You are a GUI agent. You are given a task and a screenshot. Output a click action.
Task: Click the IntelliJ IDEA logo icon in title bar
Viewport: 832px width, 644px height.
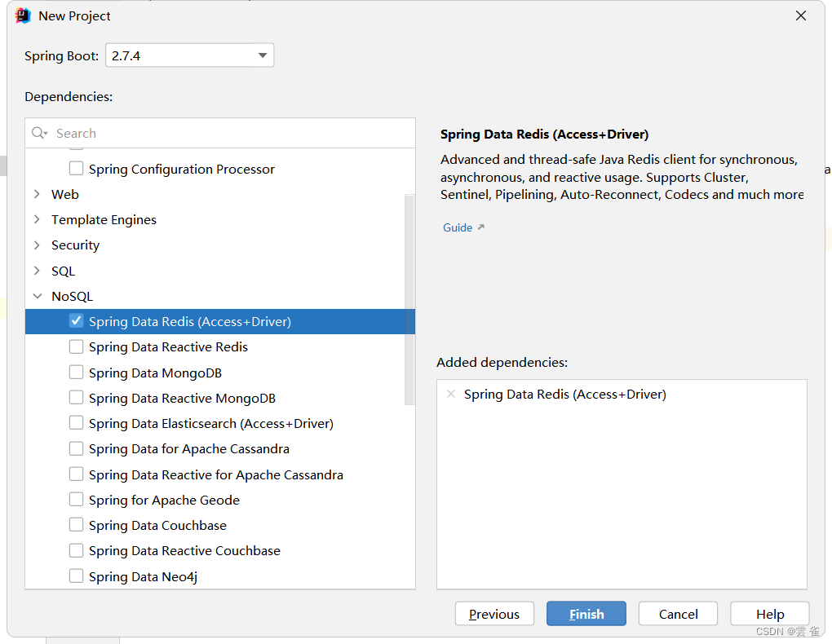(23, 16)
